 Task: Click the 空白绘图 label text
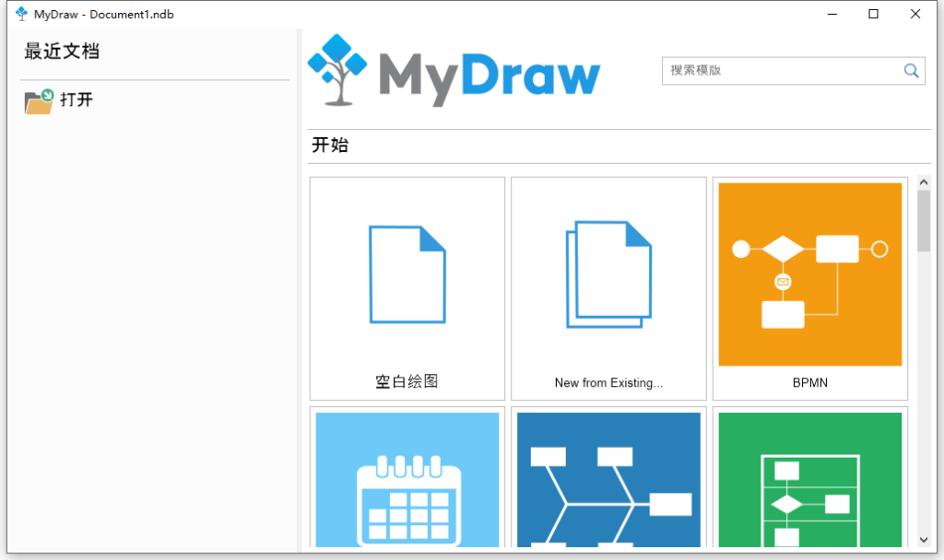coord(407,379)
